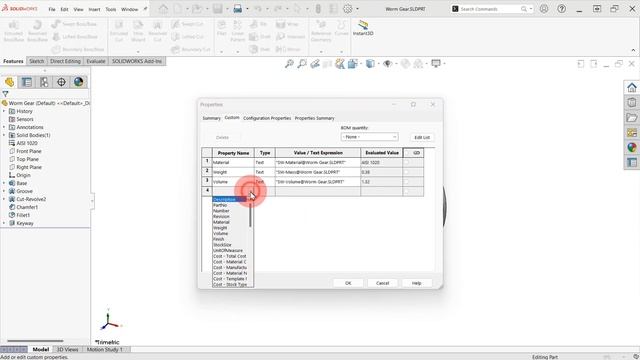The image size is (640, 360).
Task: Select Revision in property name list
Action: (221, 216)
